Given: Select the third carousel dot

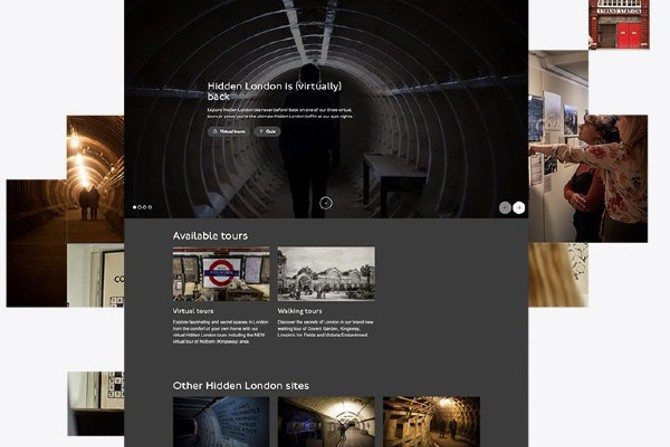Looking at the screenshot, I should point(145,207).
